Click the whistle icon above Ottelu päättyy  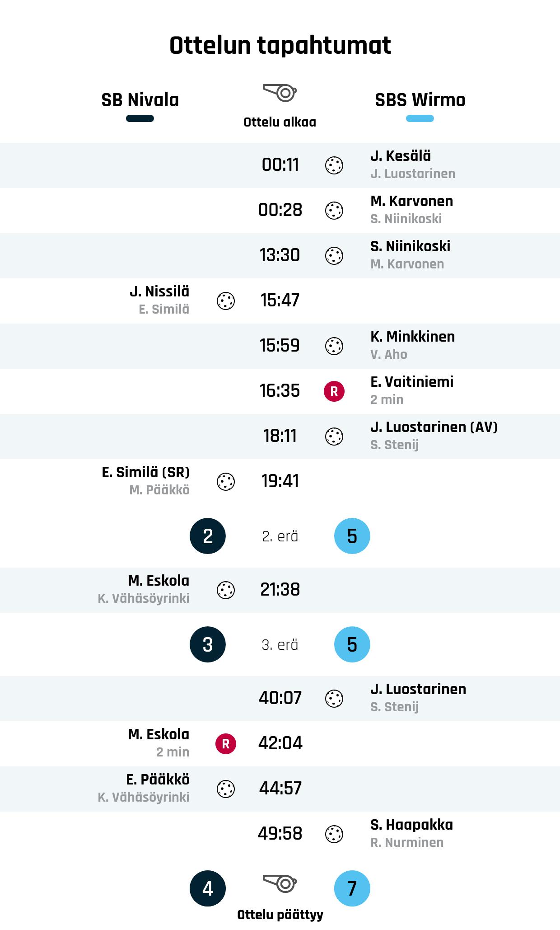[280, 883]
